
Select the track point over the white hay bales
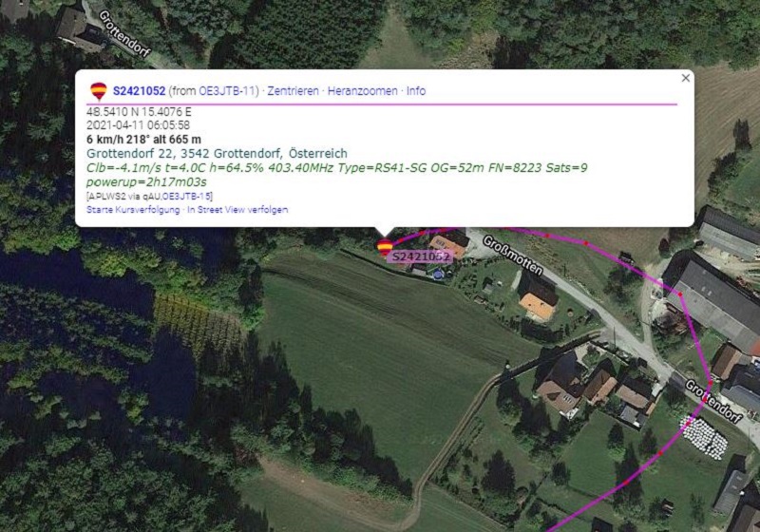click(686, 425)
